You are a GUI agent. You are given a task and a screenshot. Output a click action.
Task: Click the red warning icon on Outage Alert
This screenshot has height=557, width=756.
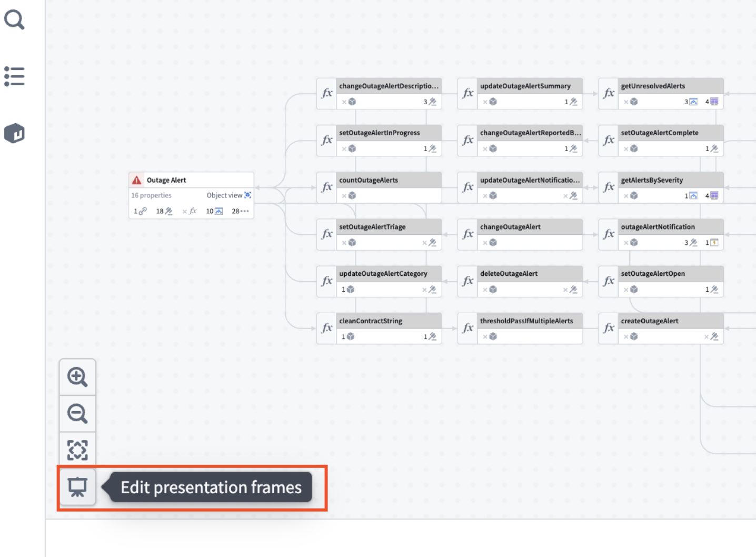(x=136, y=180)
